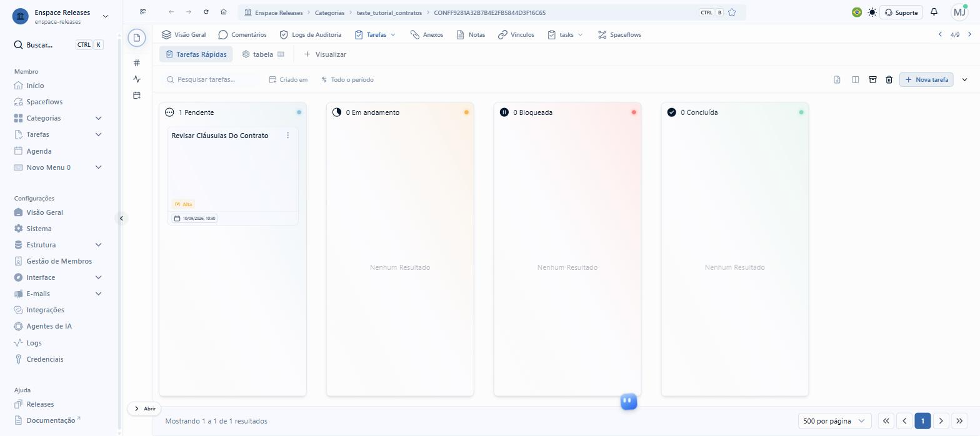Open the Revisar Cláusulas Do Contrato task card
The width and height of the screenshot is (980, 436).
click(232, 176)
